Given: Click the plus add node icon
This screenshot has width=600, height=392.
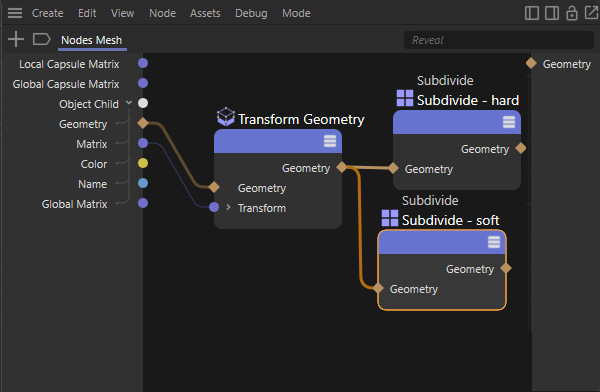Looking at the screenshot, I should coord(16,39).
